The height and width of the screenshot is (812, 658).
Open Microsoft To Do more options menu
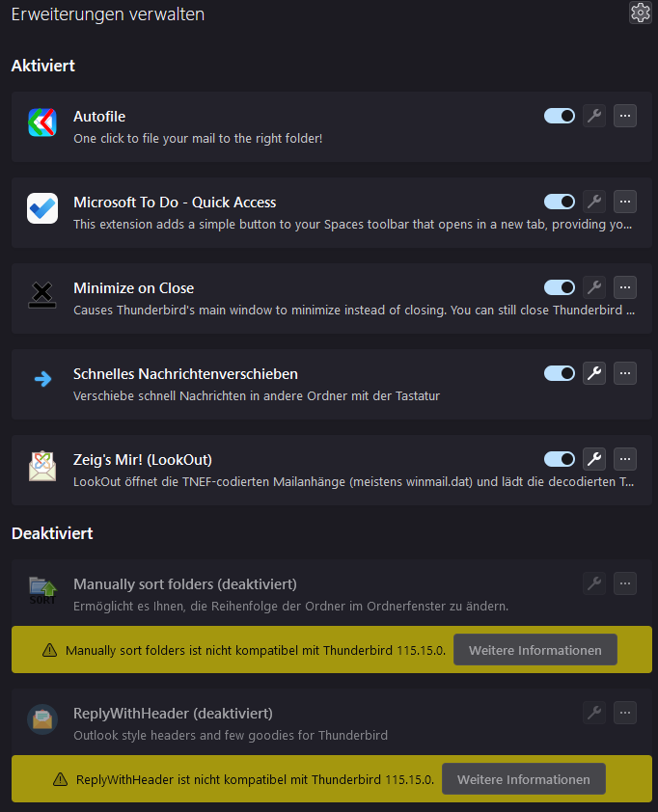[x=625, y=202]
